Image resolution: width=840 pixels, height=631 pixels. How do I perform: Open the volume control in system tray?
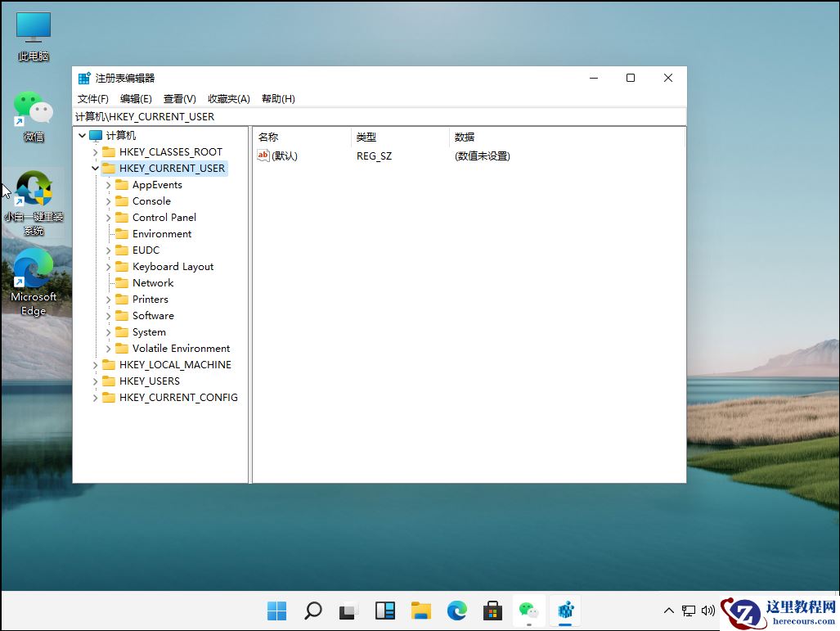click(x=707, y=611)
